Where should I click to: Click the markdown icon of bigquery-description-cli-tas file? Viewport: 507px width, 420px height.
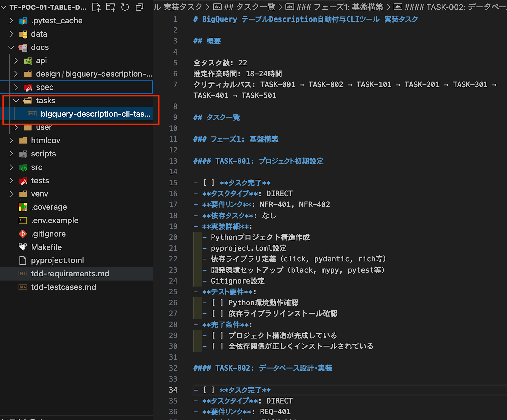(32, 114)
